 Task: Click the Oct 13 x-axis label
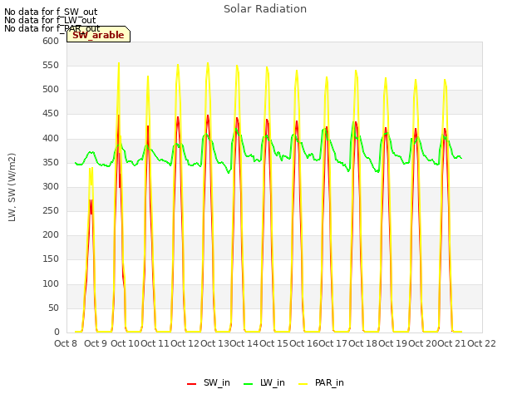pos(214,343)
